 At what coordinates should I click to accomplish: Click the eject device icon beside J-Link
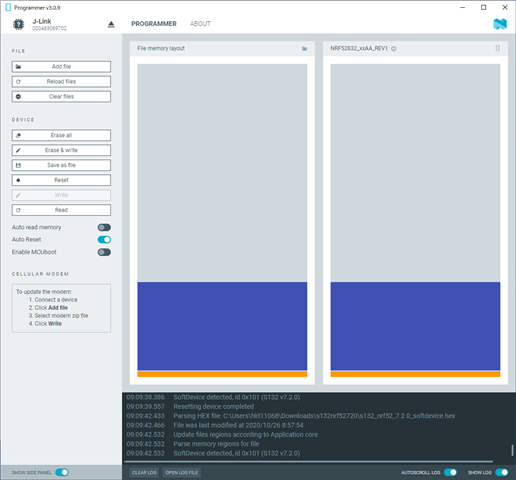click(x=111, y=24)
